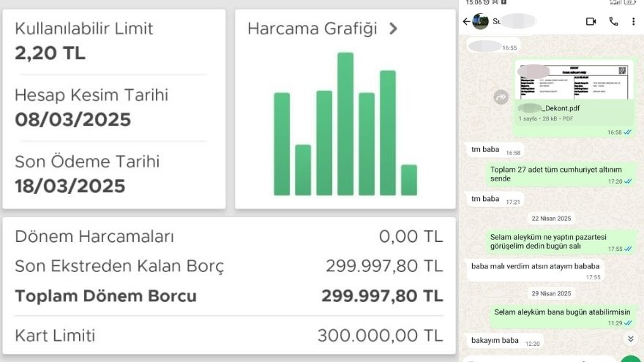Tap the green microphone button
Viewport: 644px width, 362px height.
point(629,358)
